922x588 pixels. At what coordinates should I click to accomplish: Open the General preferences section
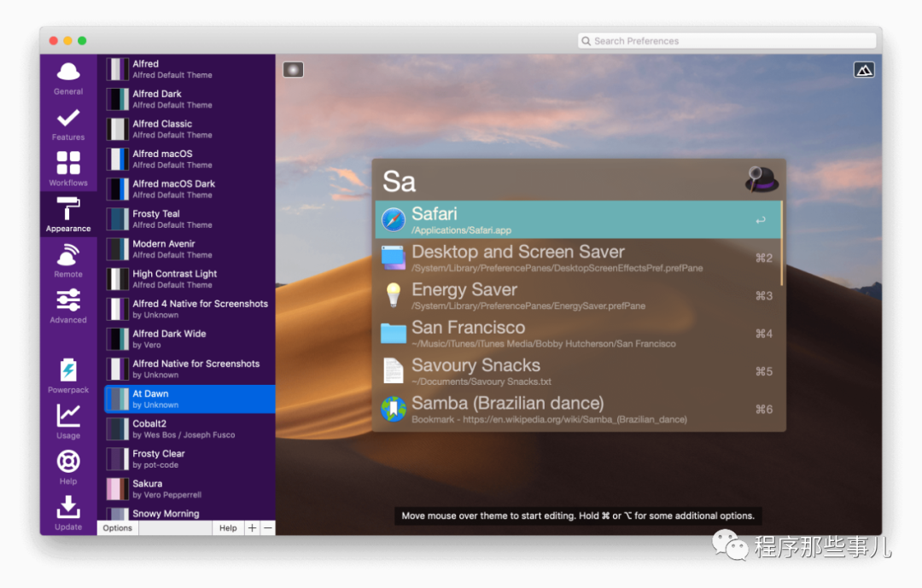(68, 79)
